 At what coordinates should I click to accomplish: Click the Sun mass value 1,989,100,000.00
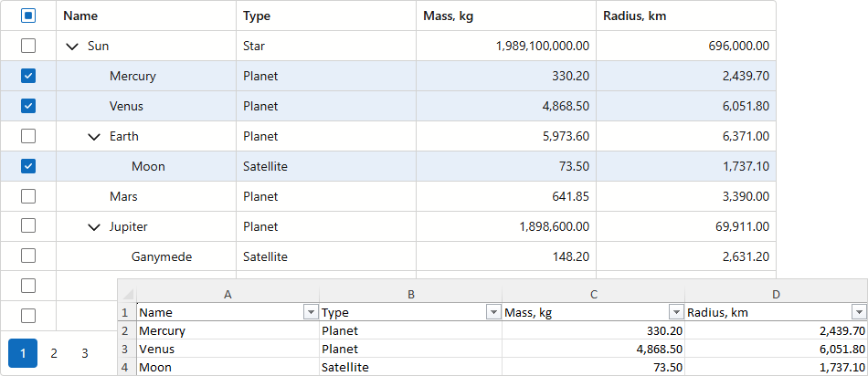[x=543, y=46]
